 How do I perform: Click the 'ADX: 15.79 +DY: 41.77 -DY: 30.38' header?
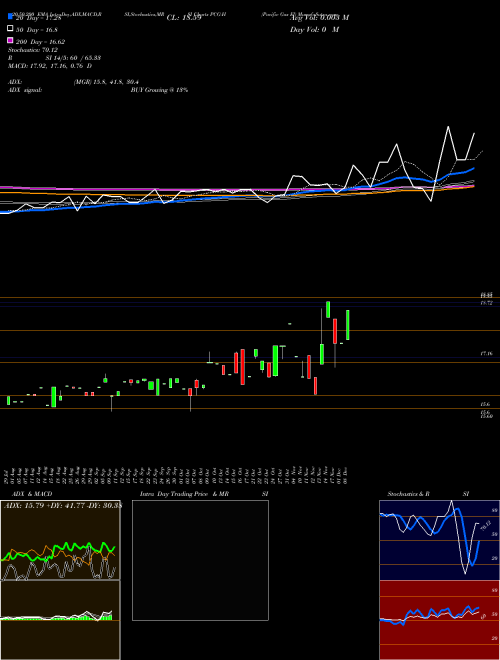point(63,505)
